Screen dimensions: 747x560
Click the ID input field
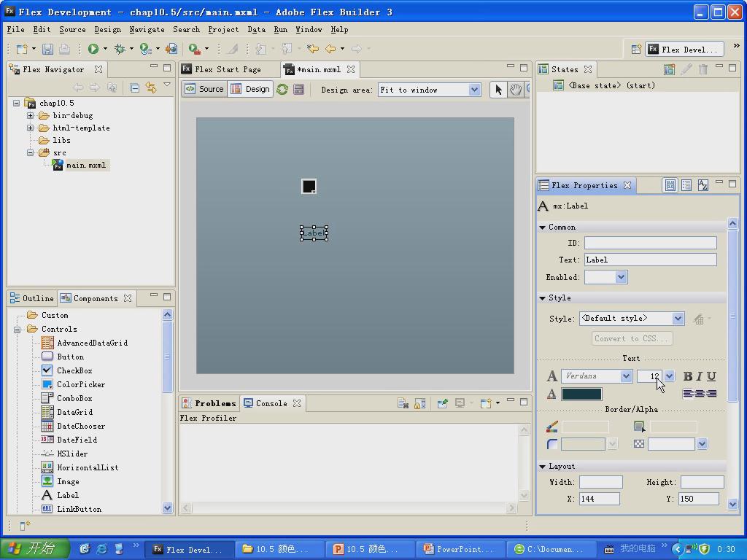pyautogui.click(x=650, y=243)
